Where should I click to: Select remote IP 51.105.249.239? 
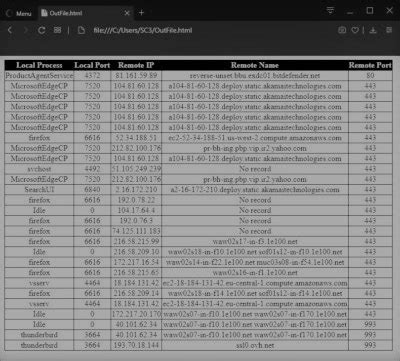click(136, 169)
